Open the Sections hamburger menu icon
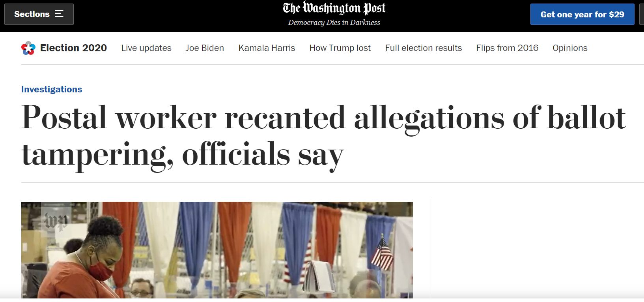 pos(59,14)
